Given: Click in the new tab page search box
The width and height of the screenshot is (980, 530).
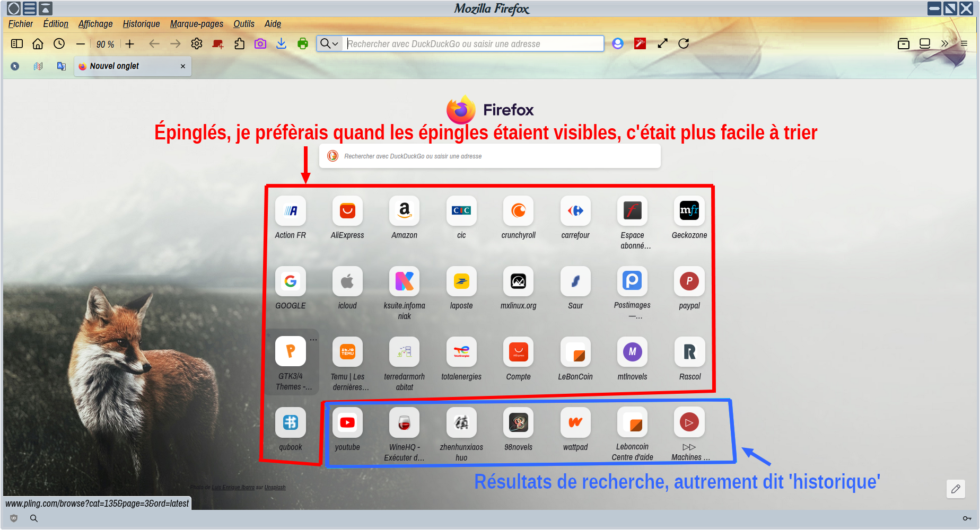Looking at the screenshot, I should point(490,156).
